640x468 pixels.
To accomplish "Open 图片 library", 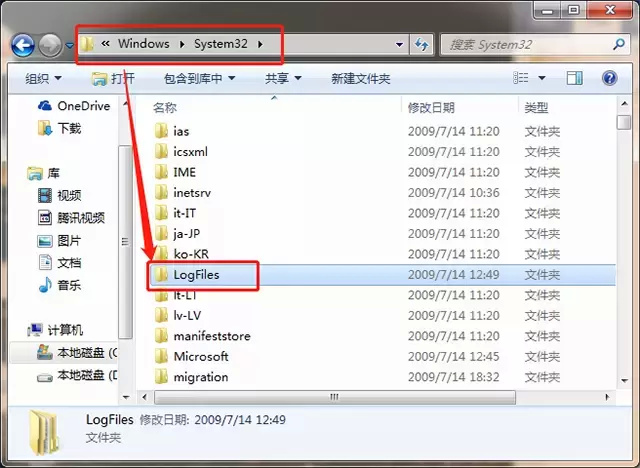I will click(59, 241).
